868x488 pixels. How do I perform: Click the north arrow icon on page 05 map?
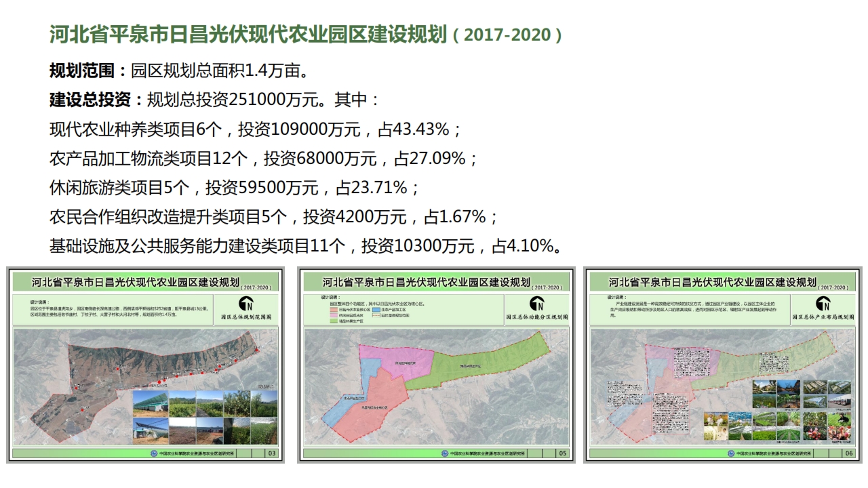pyautogui.click(x=537, y=304)
